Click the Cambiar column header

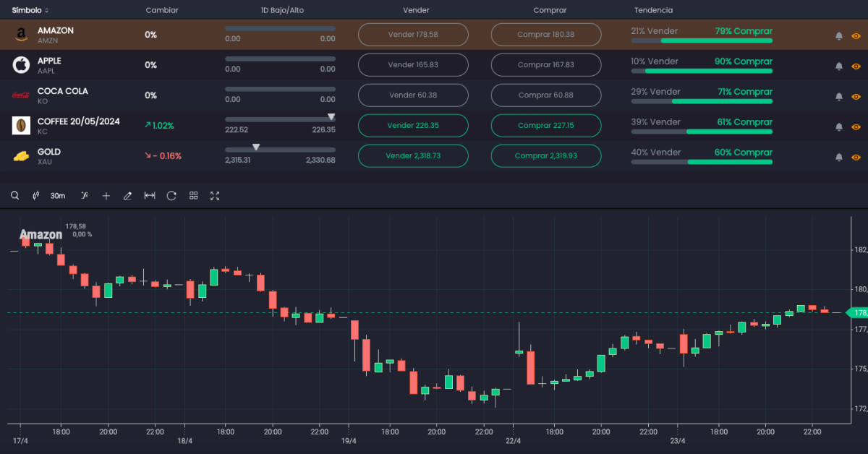coord(162,10)
